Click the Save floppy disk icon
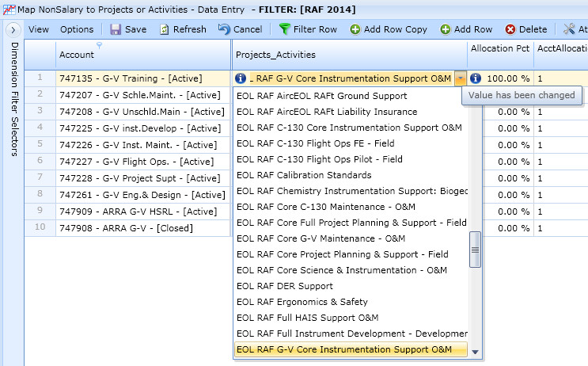Viewport: 588px width, 366px height. (116, 29)
